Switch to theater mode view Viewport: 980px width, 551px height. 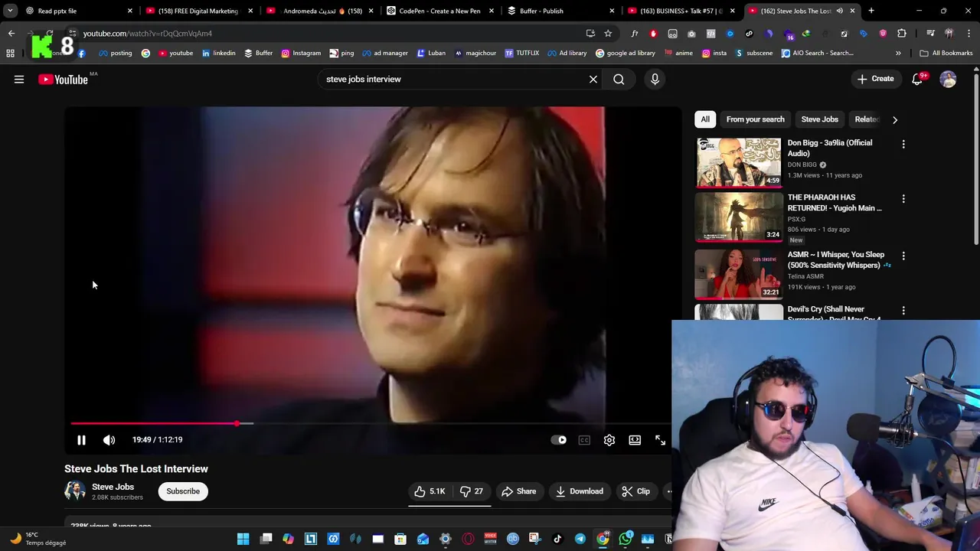click(635, 440)
